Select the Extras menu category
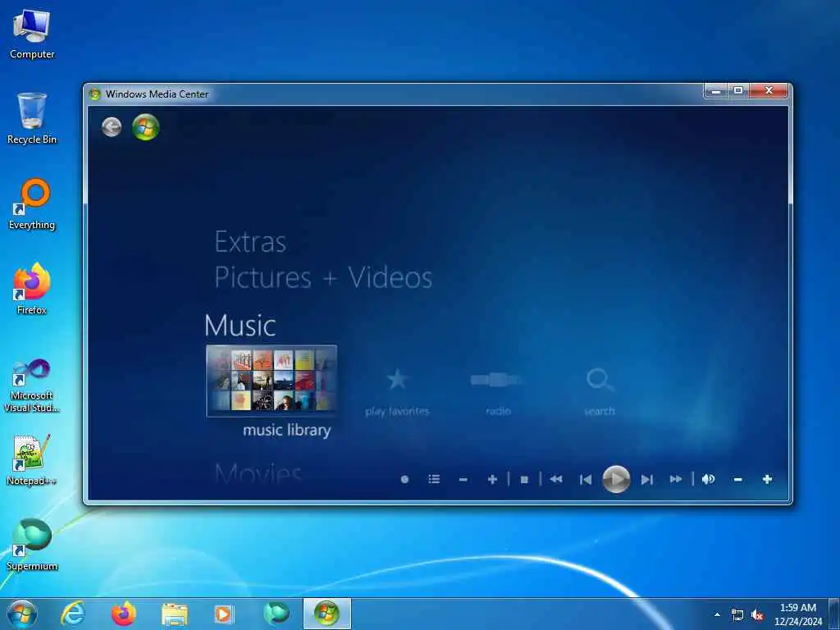Image resolution: width=840 pixels, height=630 pixels. click(x=250, y=242)
